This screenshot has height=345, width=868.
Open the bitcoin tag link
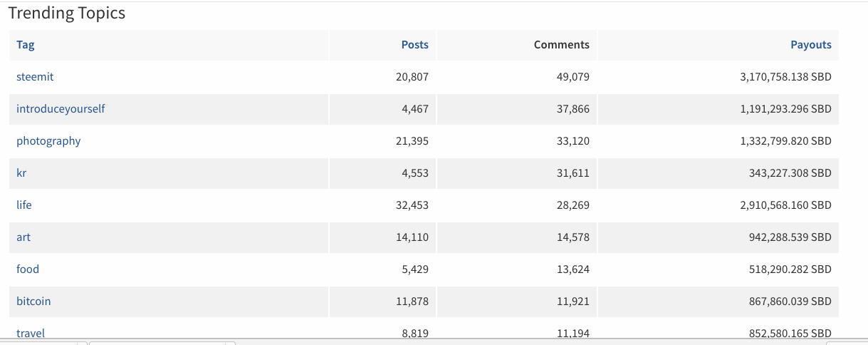click(x=33, y=302)
